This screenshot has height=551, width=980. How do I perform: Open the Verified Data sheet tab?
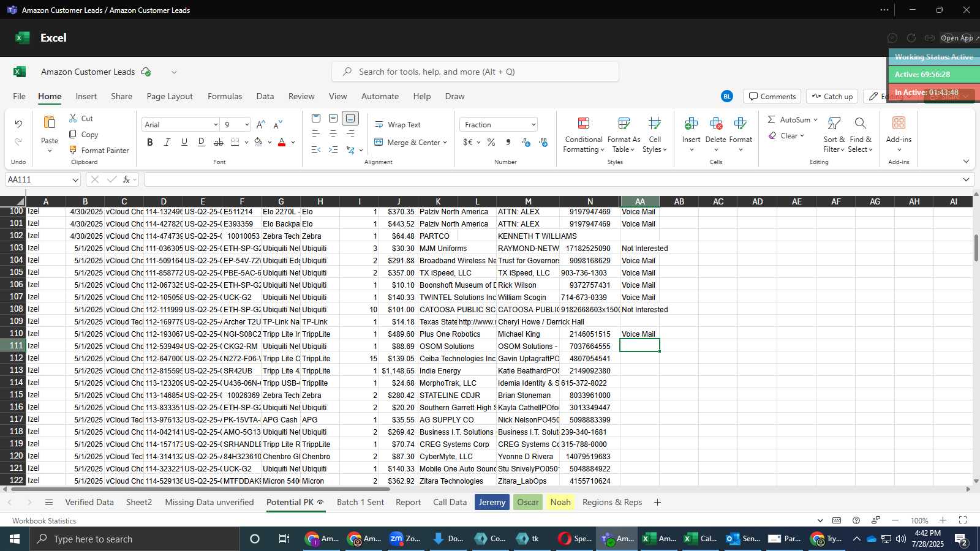[89, 502]
